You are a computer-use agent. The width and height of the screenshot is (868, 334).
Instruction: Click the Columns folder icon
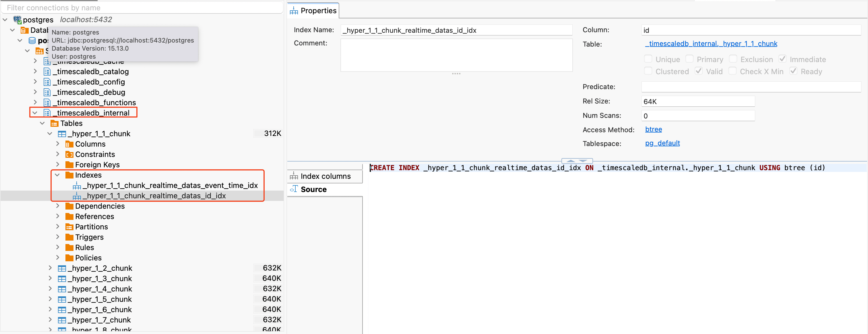pos(69,144)
